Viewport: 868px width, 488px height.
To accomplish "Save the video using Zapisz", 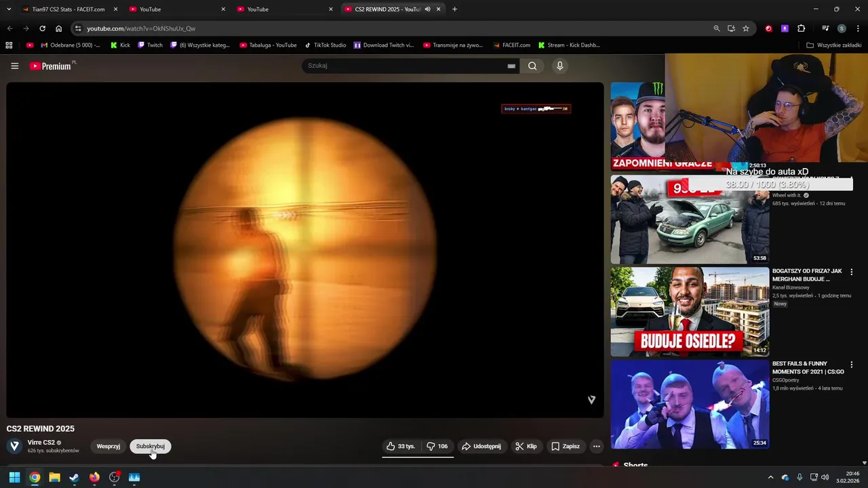I will [x=566, y=446].
